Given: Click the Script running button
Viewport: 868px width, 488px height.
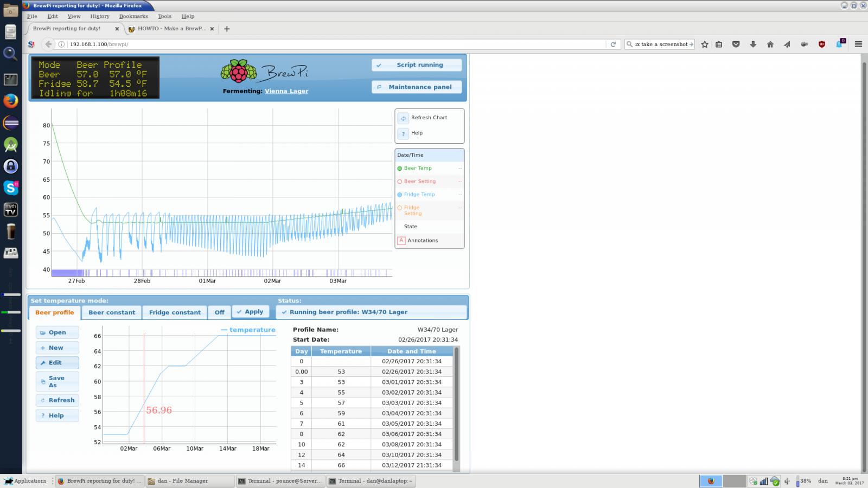Looking at the screenshot, I should pyautogui.click(x=417, y=65).
